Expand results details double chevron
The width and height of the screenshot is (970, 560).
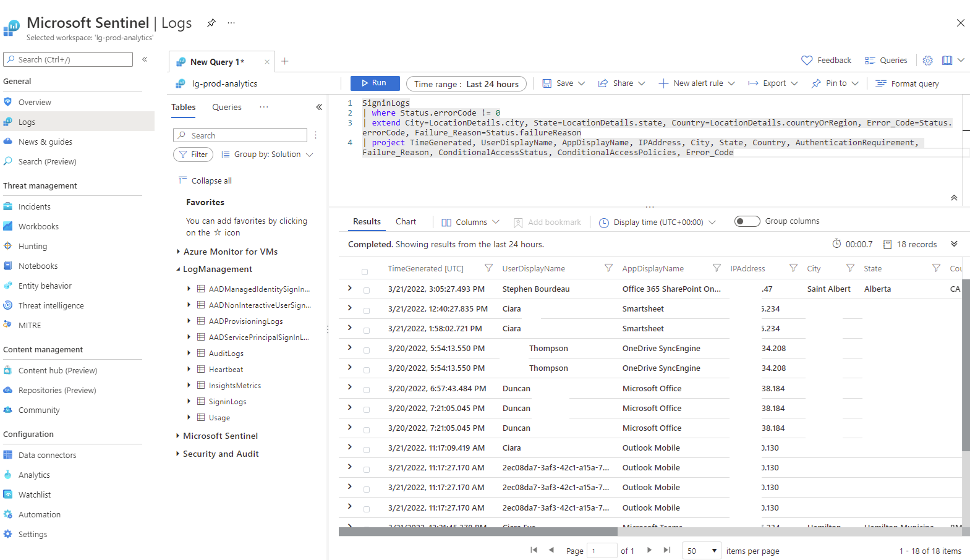coord(954,244)
